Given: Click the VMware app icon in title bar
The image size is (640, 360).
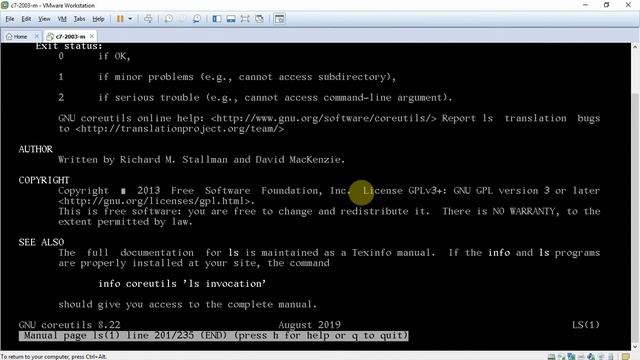Looking at the screenshot, I should 5,5.
